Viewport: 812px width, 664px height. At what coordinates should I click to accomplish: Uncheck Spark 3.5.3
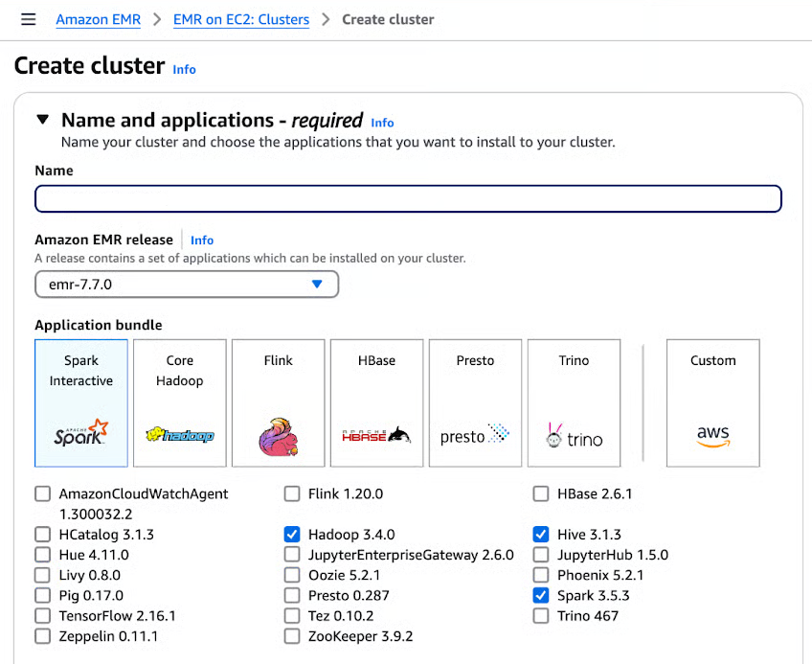(541, 595)
